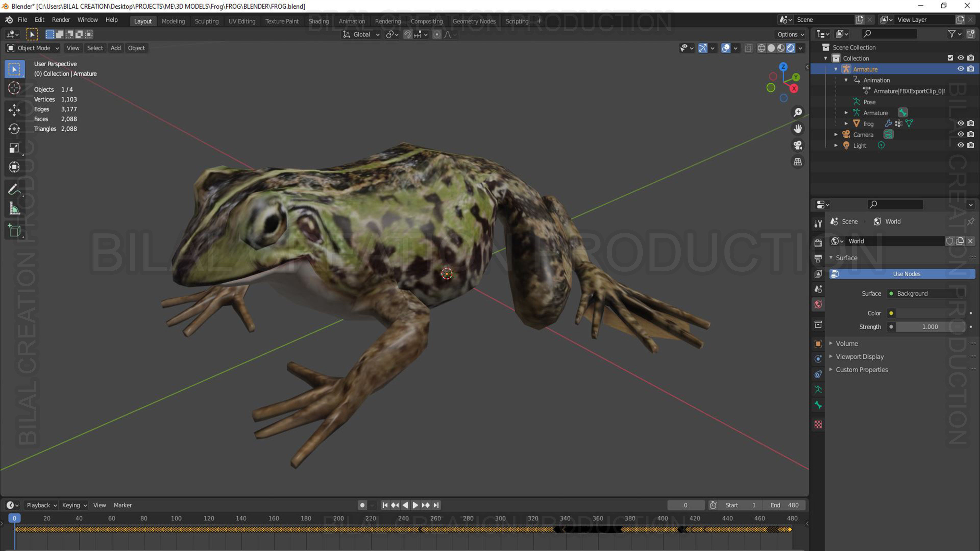Open the viewport Add menu
This screenshot has width=980, height=551.
tap(115, 48)
